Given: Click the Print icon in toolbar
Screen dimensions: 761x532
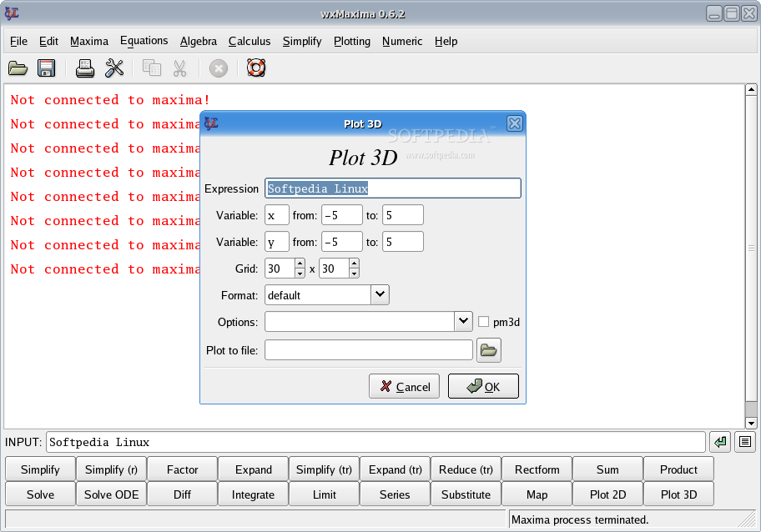Looking at the screenshot, I should [x=85, y=68].
